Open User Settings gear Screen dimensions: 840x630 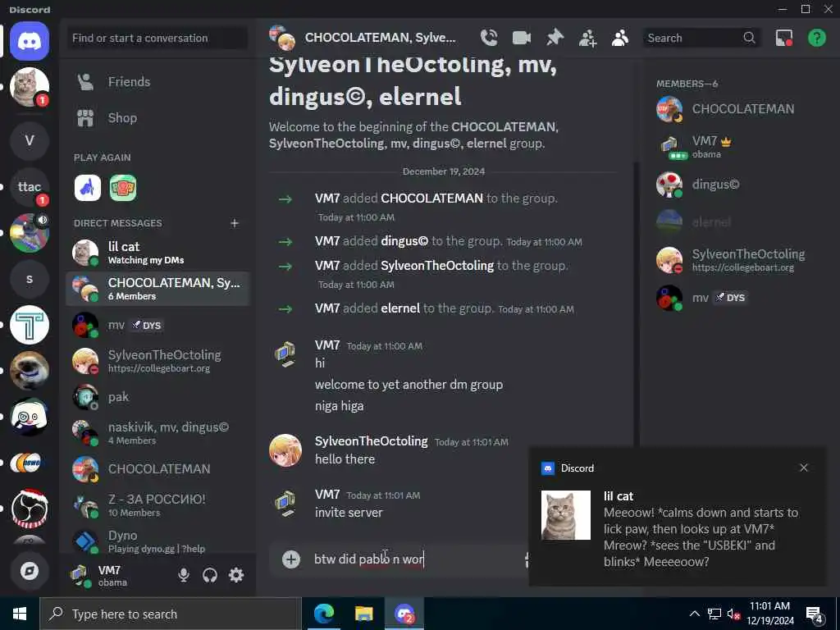(236, 575)
